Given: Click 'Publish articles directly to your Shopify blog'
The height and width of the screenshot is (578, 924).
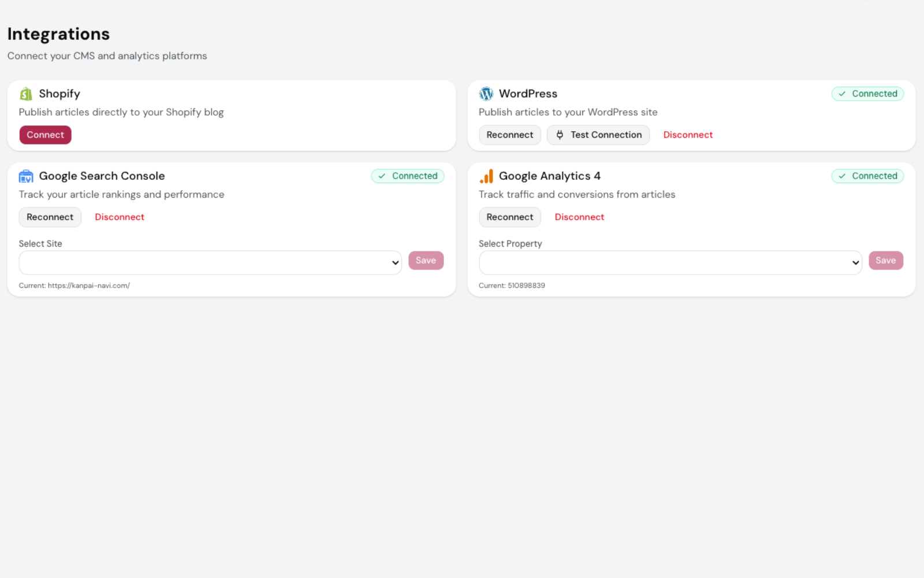Looking at the screenshot, I should coord(121,112).
